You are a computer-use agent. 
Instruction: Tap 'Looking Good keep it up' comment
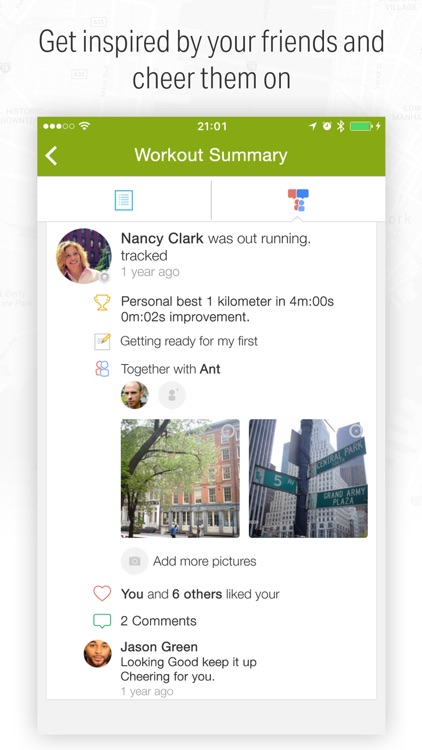(x=189, y=662)
